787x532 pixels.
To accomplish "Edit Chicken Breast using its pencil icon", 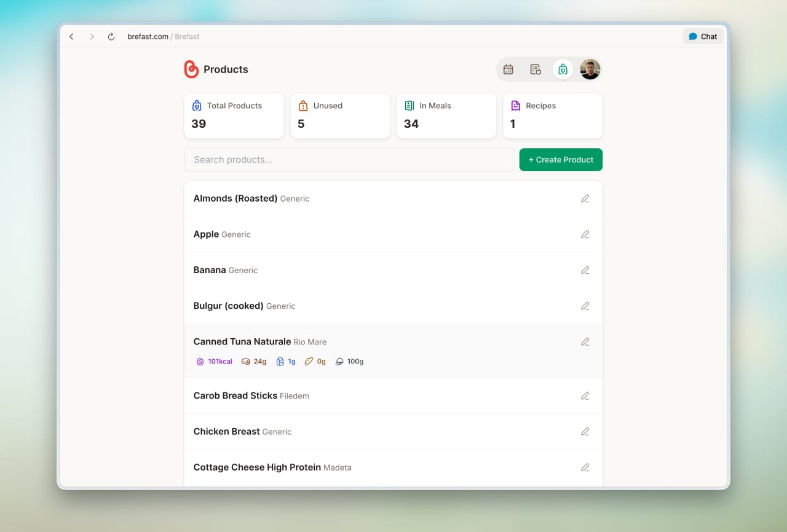I will pos(585,432).
